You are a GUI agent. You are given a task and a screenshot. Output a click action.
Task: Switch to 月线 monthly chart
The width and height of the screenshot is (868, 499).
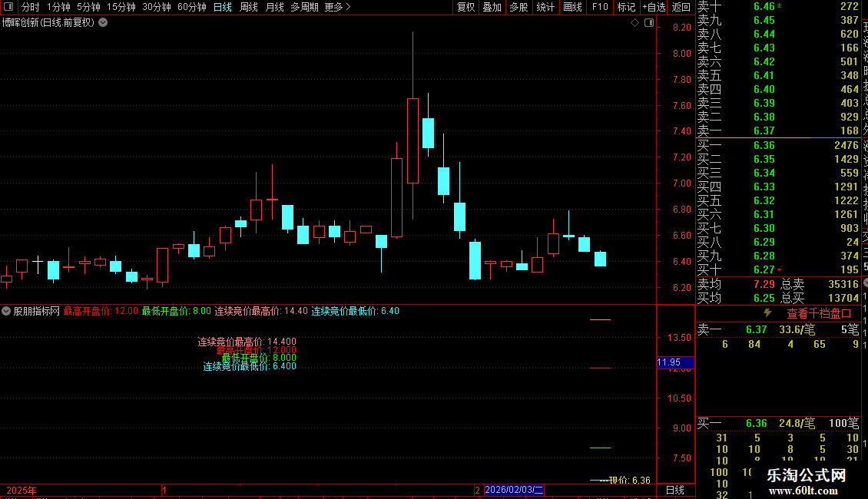click(x=274, y=7)
